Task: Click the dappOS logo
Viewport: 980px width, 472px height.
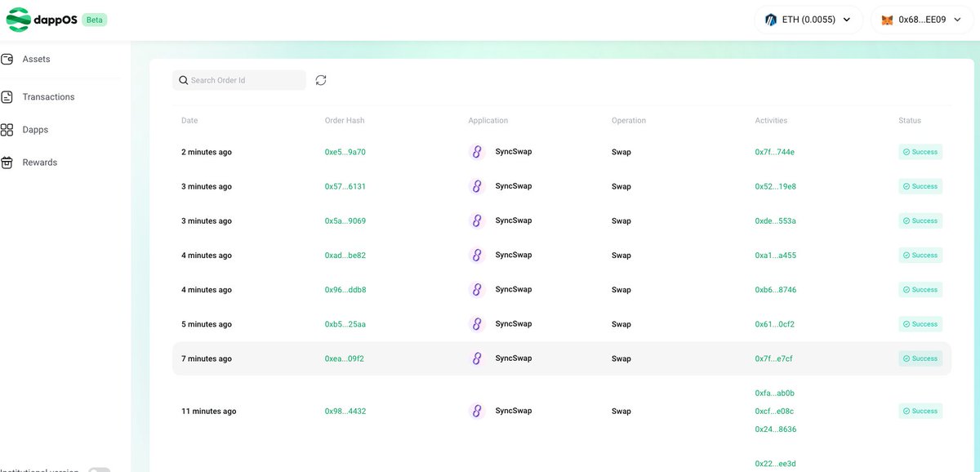Action: (x=41, y=19)
